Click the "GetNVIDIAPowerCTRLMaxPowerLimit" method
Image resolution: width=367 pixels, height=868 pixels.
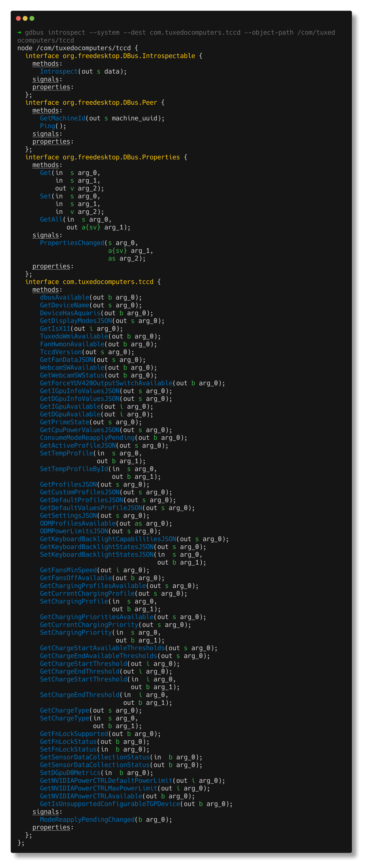[x=99, y=788]
